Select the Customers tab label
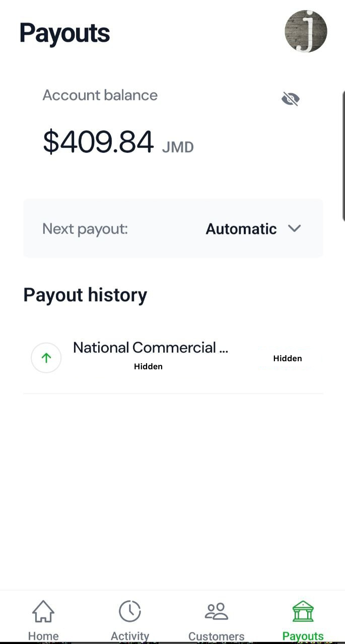The height and width of the screenshot is (644, 345). click(217, 636)
